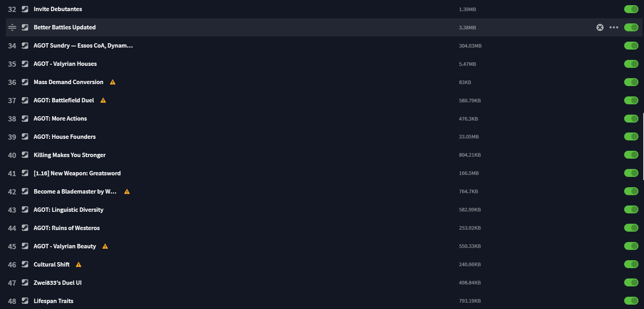The height and width of the screenshot is (309, 644).
Task: Click the warning triangle on Mass Demand Conversion
Action: pos(113,82)
